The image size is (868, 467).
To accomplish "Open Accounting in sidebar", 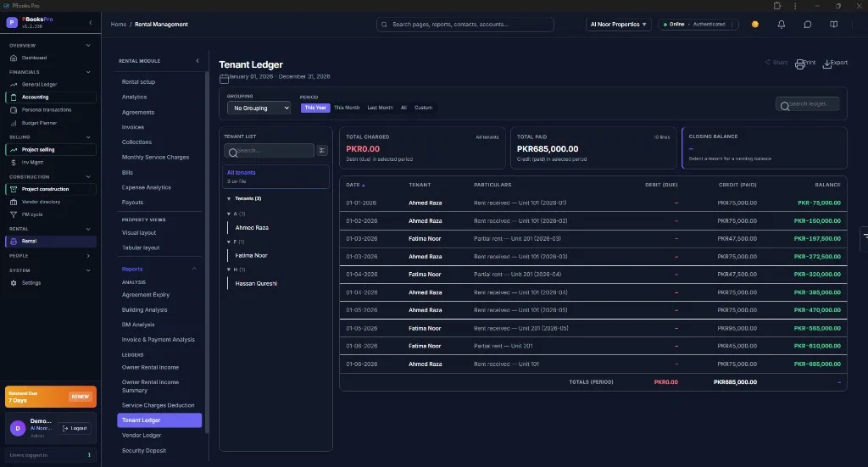I will pos(50,97).
